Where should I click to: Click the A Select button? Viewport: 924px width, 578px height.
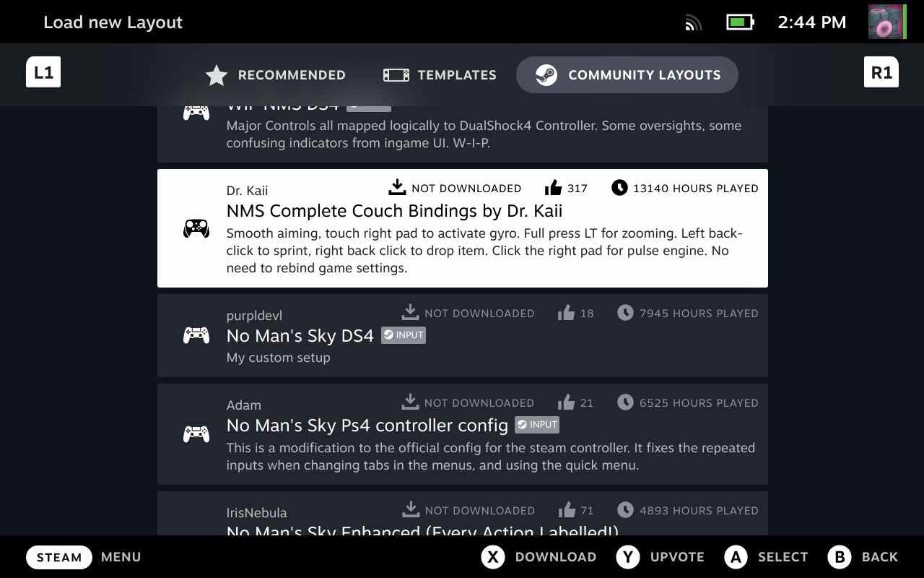(767, 557)
